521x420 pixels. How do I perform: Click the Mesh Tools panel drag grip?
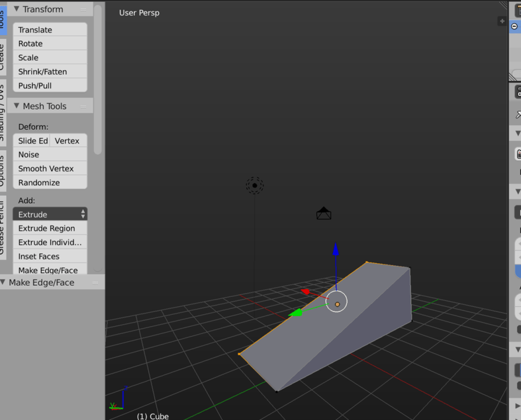point(83,106)
